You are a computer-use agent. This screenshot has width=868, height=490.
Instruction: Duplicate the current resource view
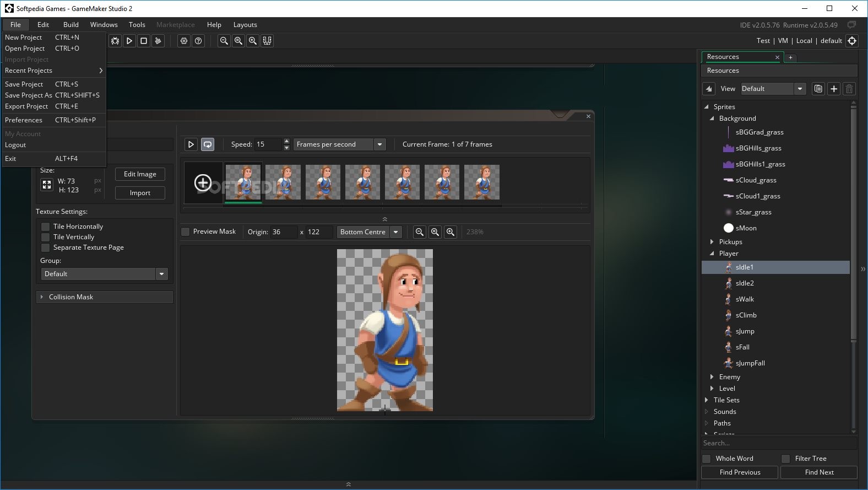pos(818,89)
